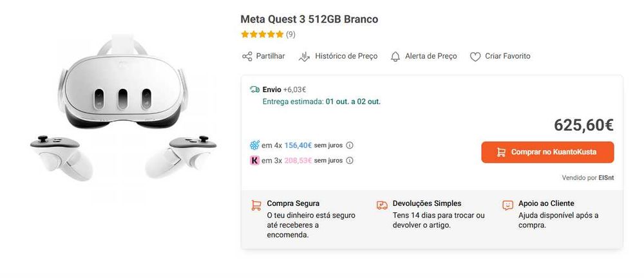Click the Entrega estimada delivery dates

[x=353, y=102]
